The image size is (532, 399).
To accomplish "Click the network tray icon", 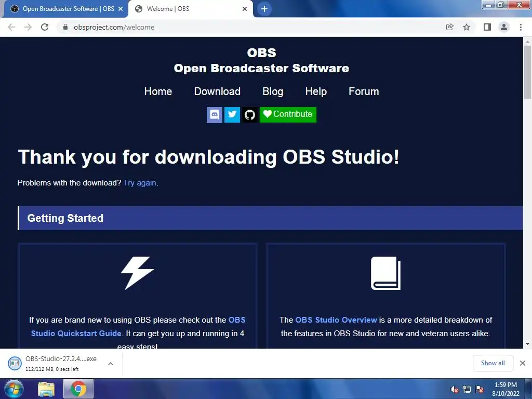I will click(467, 390).
